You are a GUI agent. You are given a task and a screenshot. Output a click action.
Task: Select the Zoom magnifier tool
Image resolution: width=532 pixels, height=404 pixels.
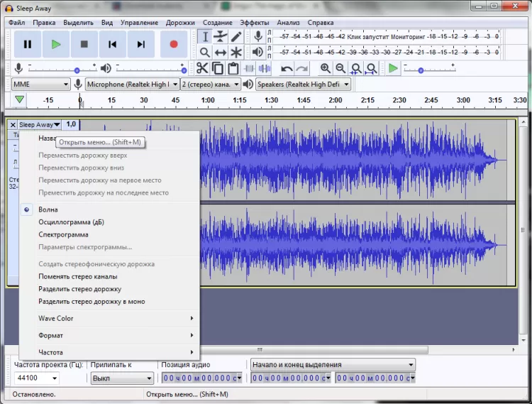(204, 53)
